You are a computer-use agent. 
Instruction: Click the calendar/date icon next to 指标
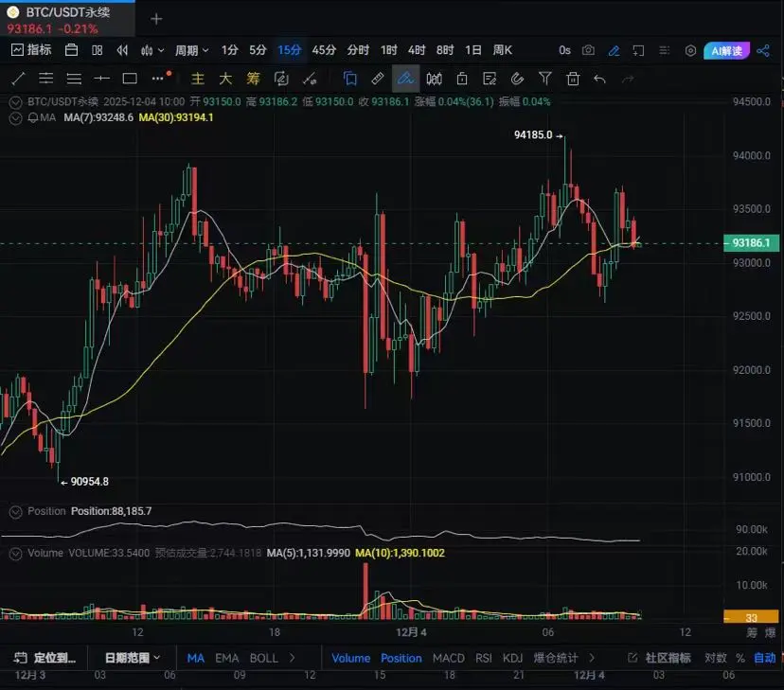click(72, 50)
